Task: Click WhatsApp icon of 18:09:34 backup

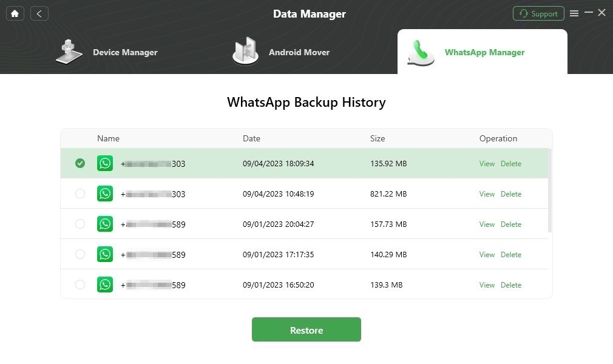Action: [105, 163]
